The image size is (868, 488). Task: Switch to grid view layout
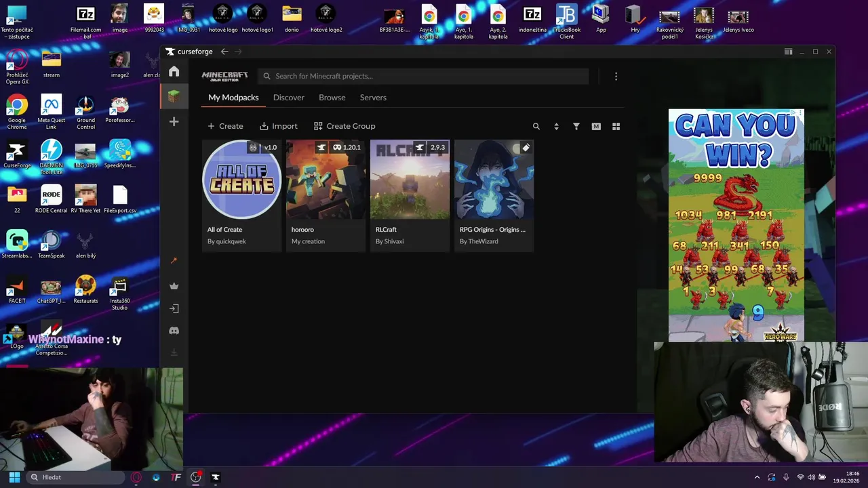616,126
